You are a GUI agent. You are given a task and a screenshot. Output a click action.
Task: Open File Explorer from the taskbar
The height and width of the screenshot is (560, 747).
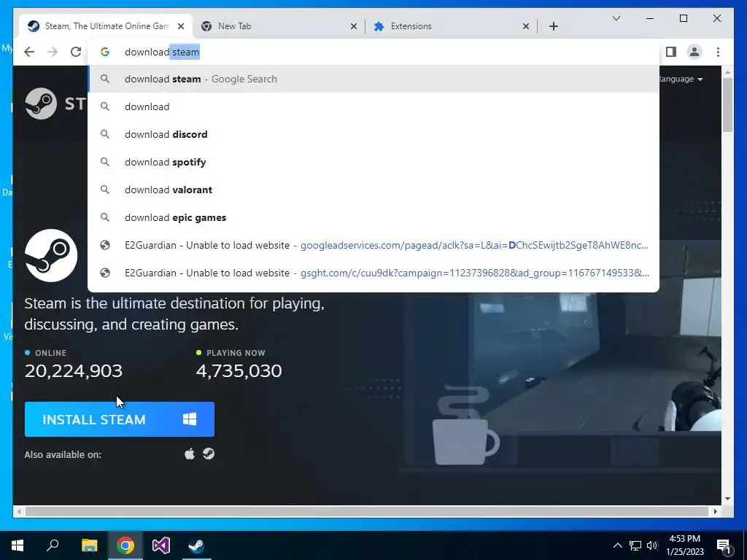[89, 545]
